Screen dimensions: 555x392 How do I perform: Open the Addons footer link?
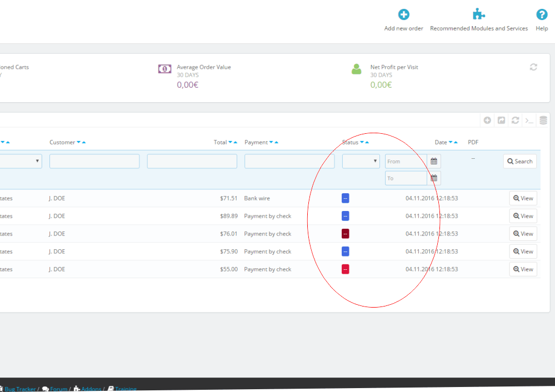click(x=91, y=389)
